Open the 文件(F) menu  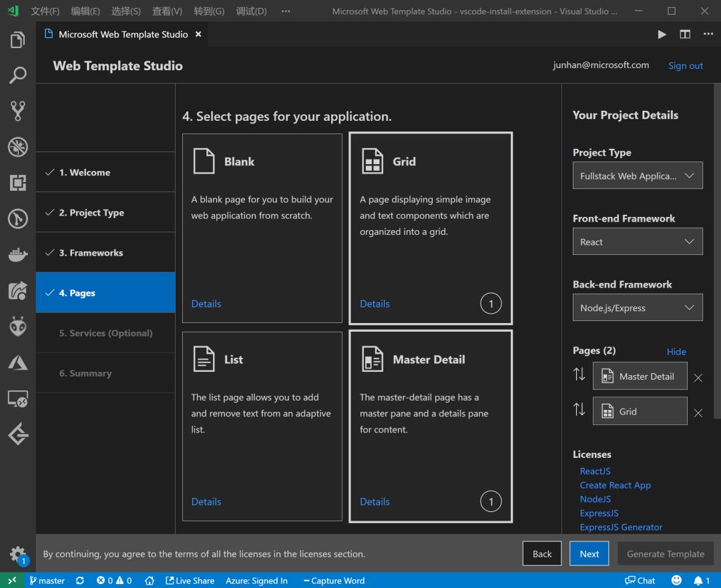[x=45, y=11]
